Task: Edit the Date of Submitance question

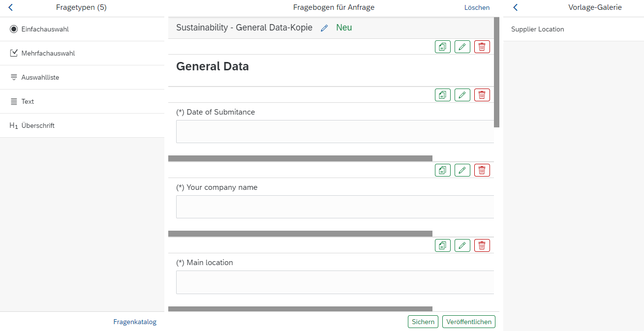Action: pyautogui.click(x=462, y=95)
